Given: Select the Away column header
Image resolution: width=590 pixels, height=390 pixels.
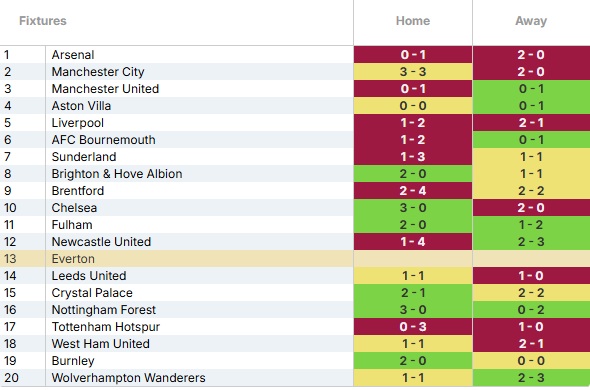Looking at the screenshot, I should (531, 21).
